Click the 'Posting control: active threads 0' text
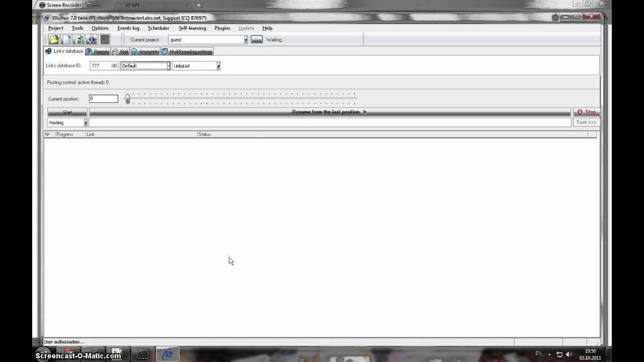Image resolution: width=644 pixels, height=362 pixels. [x=77, y=82]
